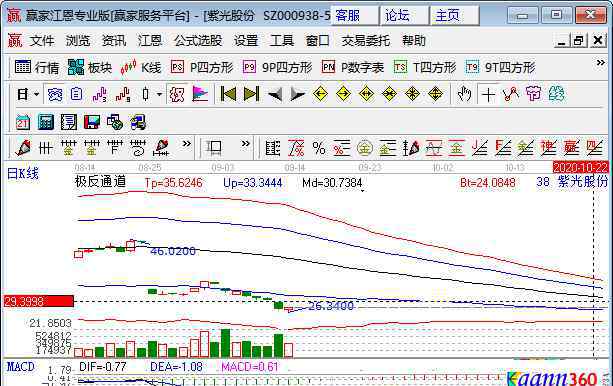Click the red polyline drawing icon

pyautogui.click(x=511, y=94)
